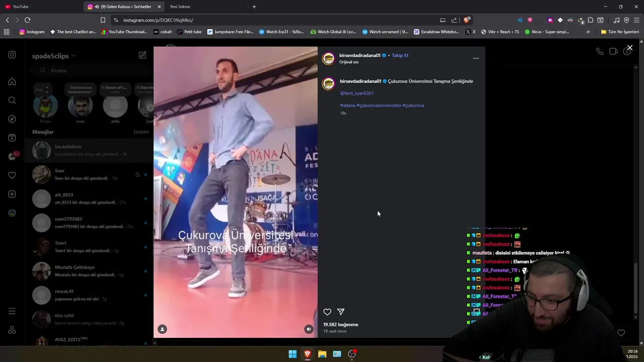View 19.582 beğenme likes list
Screen dimensions: 644x362
pyautogui.click(x=341, y=325)
